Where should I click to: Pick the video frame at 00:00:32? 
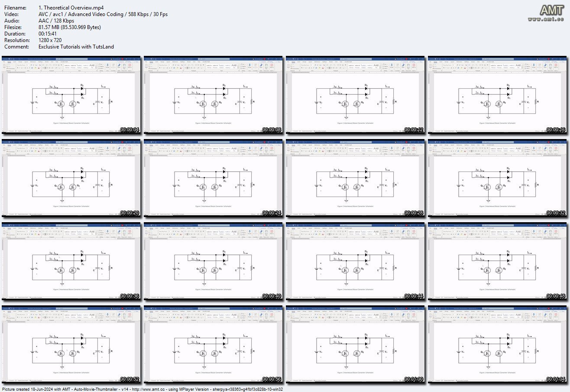pyautogui.click(x=498, y=178)
